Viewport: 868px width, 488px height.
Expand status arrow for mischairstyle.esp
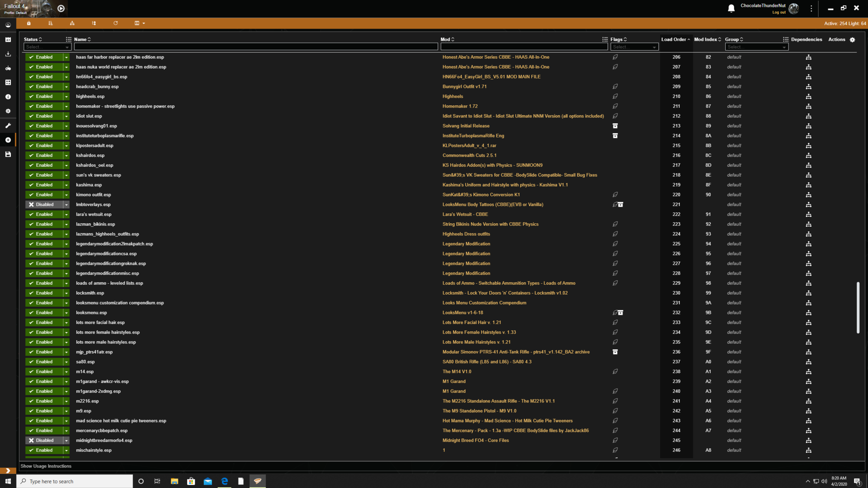66,450
